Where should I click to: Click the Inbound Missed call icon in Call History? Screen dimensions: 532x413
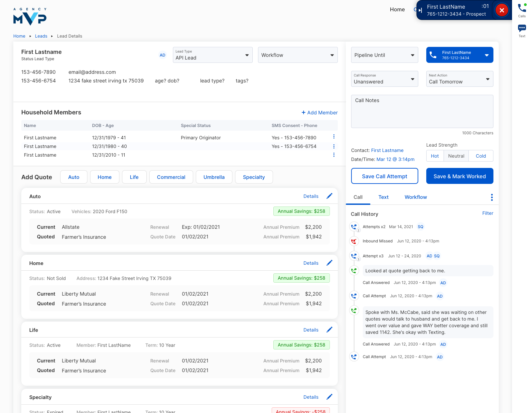coord(354,241)
